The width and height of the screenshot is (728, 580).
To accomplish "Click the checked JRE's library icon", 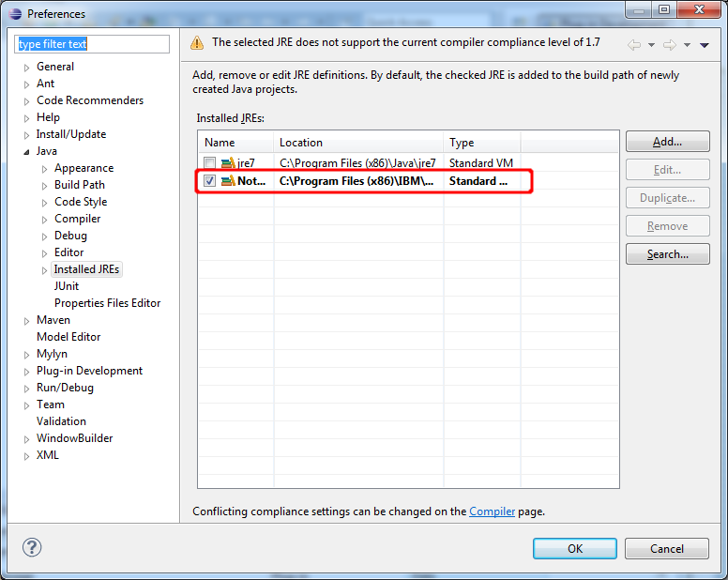I will click(x=228, y=181).
